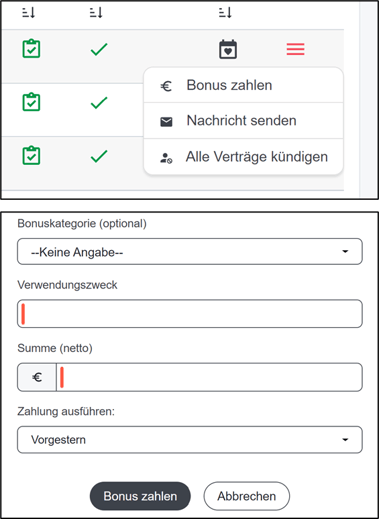This screenshot has width=379, height=519.
Task: Choose Nachricht senden menu entry
Action: tap(243, 121)
